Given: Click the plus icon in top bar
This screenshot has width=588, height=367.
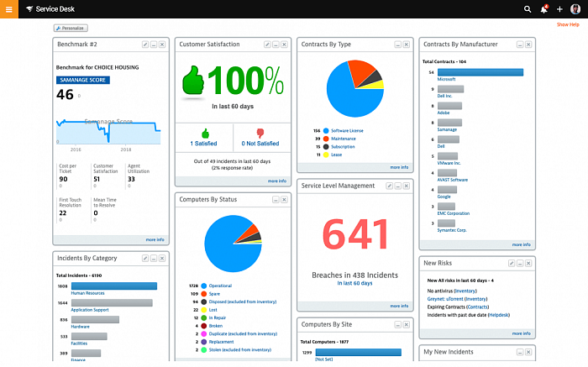Looking at the screenshot, I should (559, 8).
